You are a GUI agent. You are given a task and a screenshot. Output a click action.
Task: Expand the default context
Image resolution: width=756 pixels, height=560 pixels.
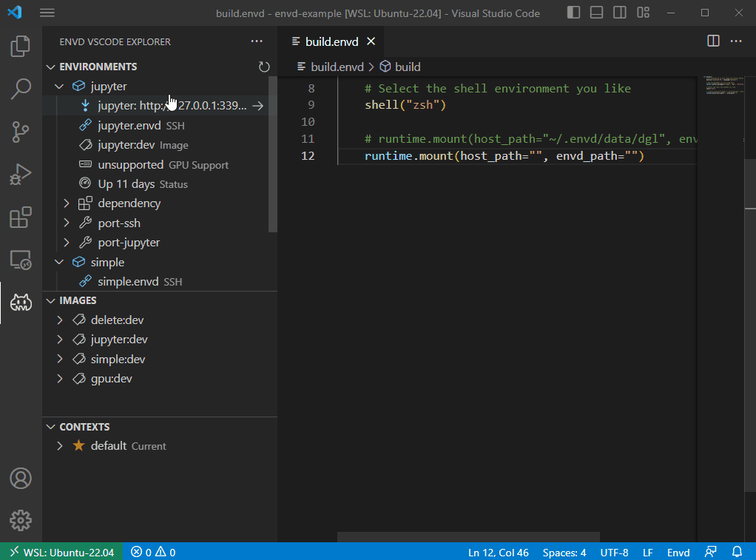pos(60,446)
